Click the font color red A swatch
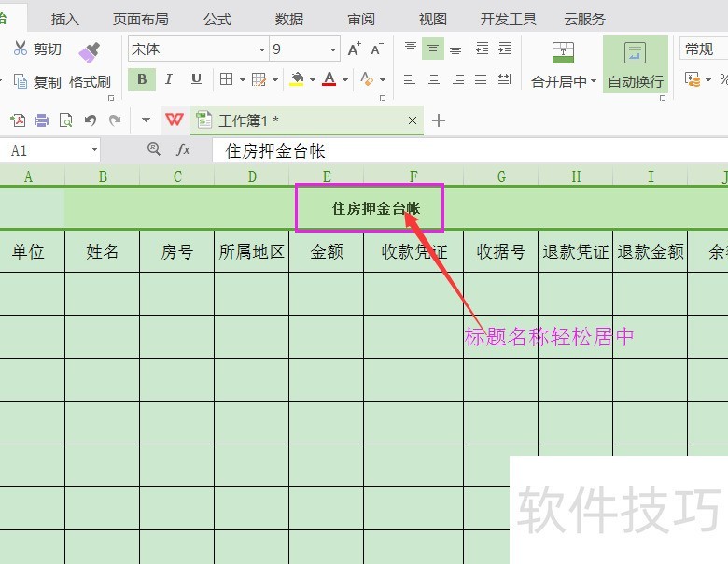 (329, 79)
